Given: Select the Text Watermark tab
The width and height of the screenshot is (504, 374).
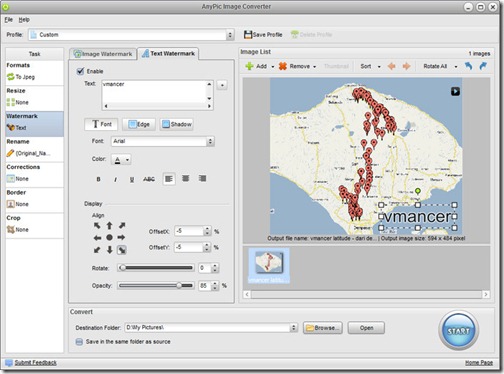Looking at the screenshot, I should pyautogui.click(x=168, y=53).
